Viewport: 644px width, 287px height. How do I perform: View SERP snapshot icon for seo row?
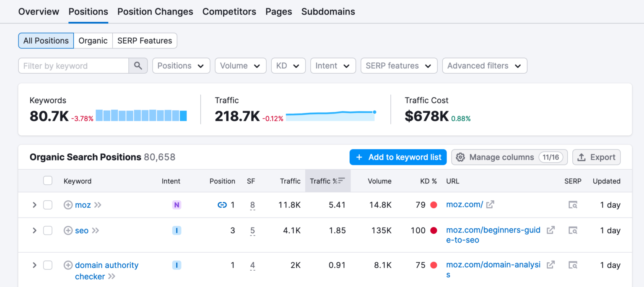pyautogui.click(x=573, y=230)
